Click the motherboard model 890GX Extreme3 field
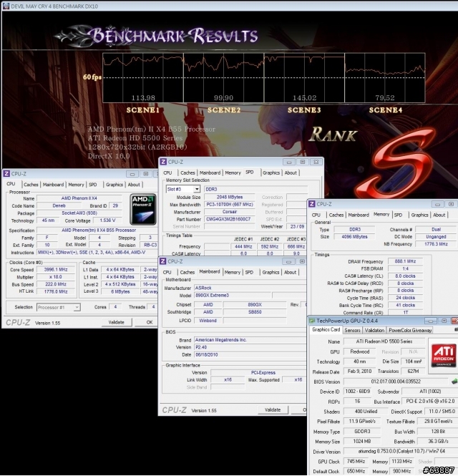The width and height of the screenshot is (458, 476). [233, 296]
